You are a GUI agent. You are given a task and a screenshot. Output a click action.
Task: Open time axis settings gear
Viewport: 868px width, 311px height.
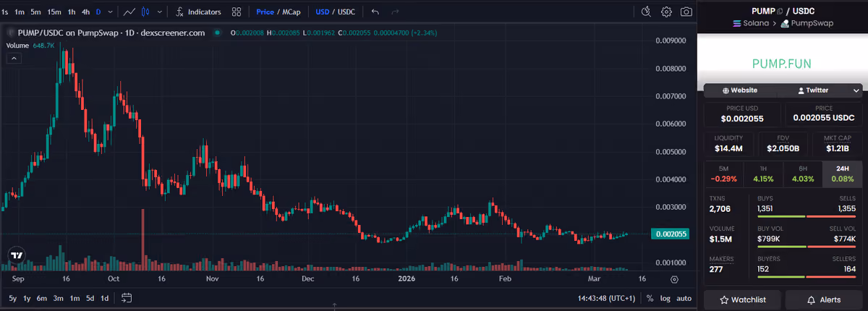(x=674, y=278)
